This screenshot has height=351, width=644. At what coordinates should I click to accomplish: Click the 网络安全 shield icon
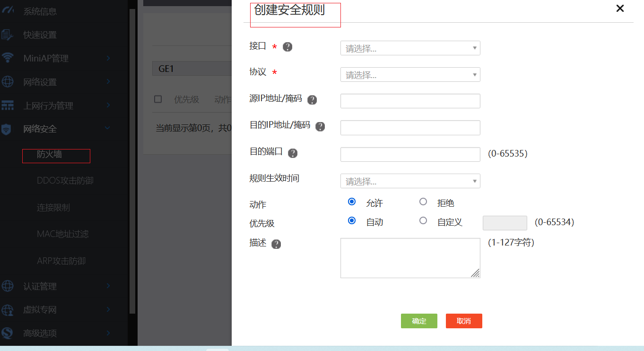pyautogui.click(x=7, y=129)
